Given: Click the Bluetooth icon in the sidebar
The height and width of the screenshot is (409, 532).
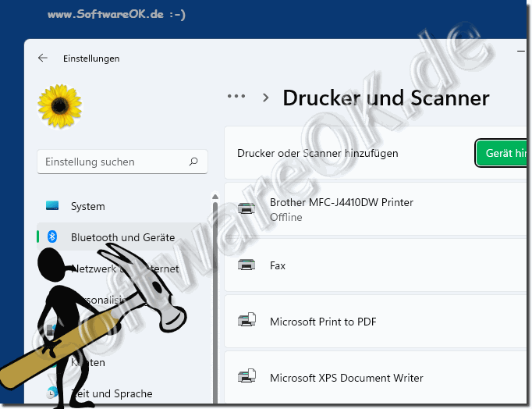Looking at the screenshot, I should click(52, 237).
